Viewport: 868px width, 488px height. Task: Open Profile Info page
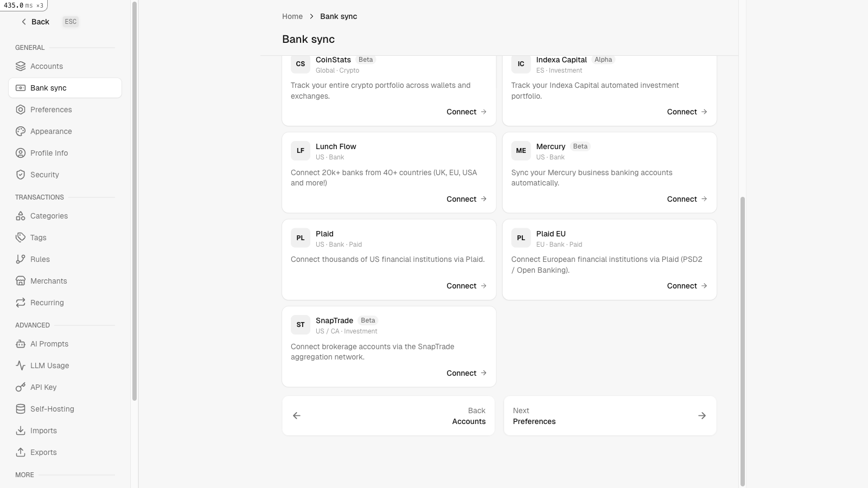[65, 153]
